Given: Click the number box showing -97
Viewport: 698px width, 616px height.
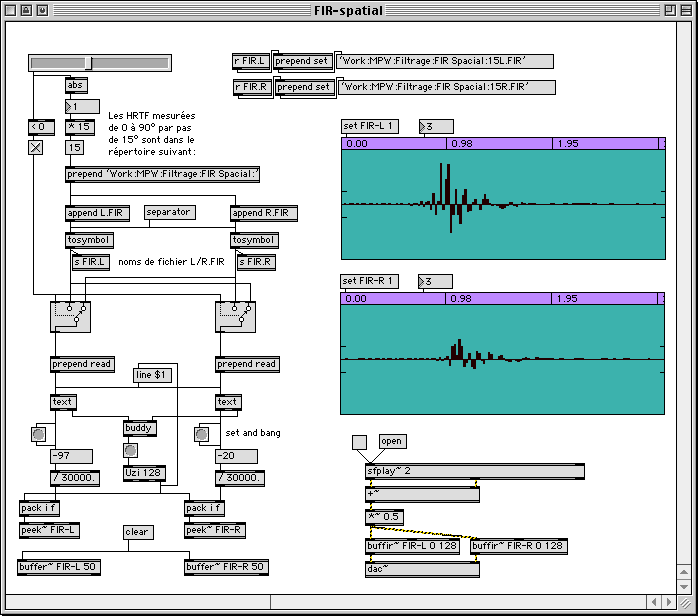Looking at the screenshot, I should [72, 456].
